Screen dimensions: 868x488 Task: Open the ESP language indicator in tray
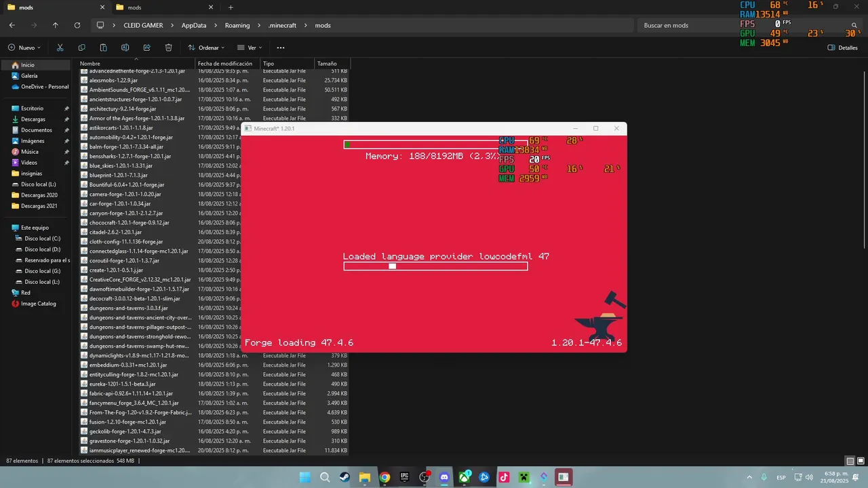pos(781,477)
